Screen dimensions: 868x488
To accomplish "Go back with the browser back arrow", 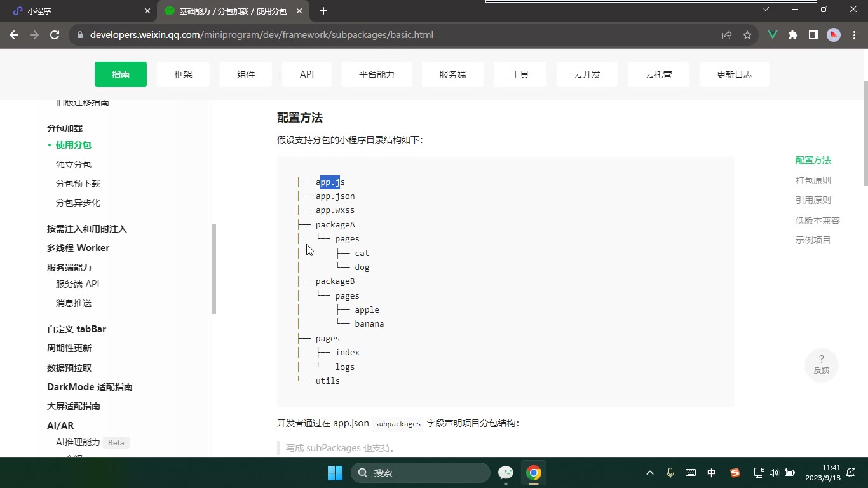I will (14, 35).
